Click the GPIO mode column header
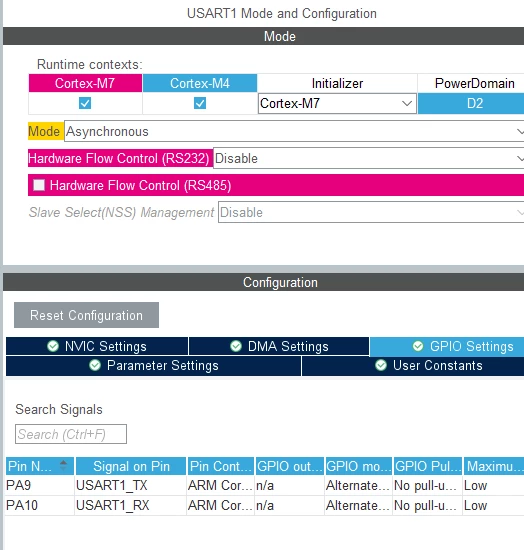 pyautogui.click(x=358, y=466)
